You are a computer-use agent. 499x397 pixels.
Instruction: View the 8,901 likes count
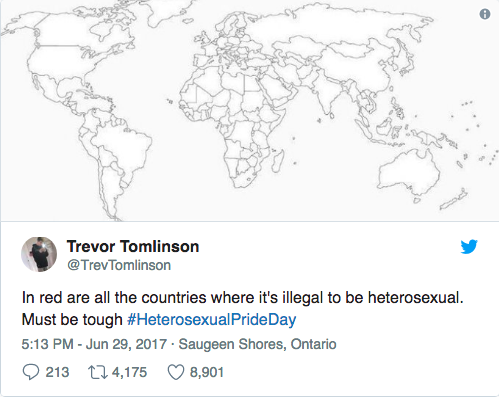click(207, 372)
